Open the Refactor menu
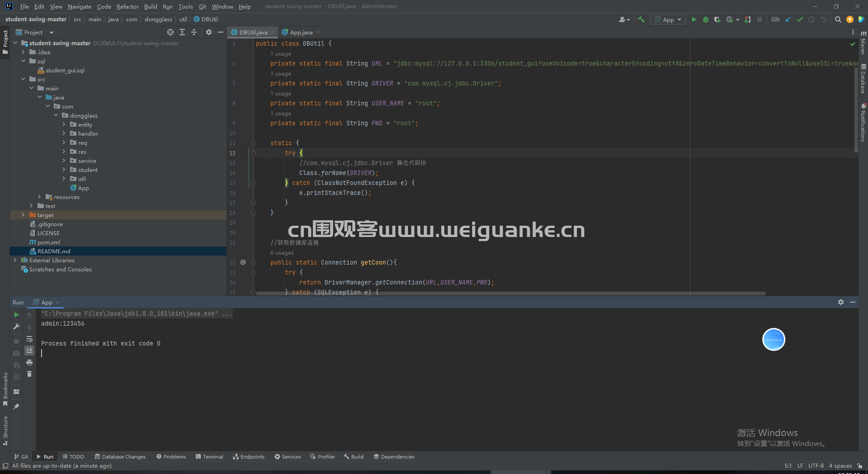This screenshot has height=474, width=868. click(127, 6)
